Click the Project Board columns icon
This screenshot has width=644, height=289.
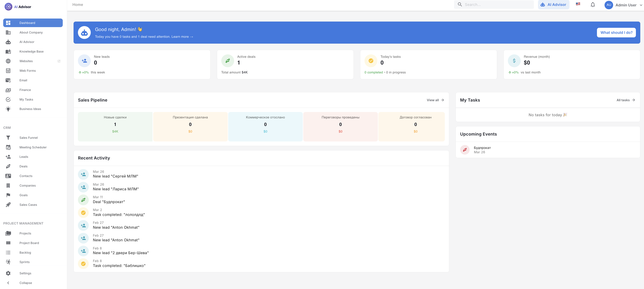coord(8,243)
